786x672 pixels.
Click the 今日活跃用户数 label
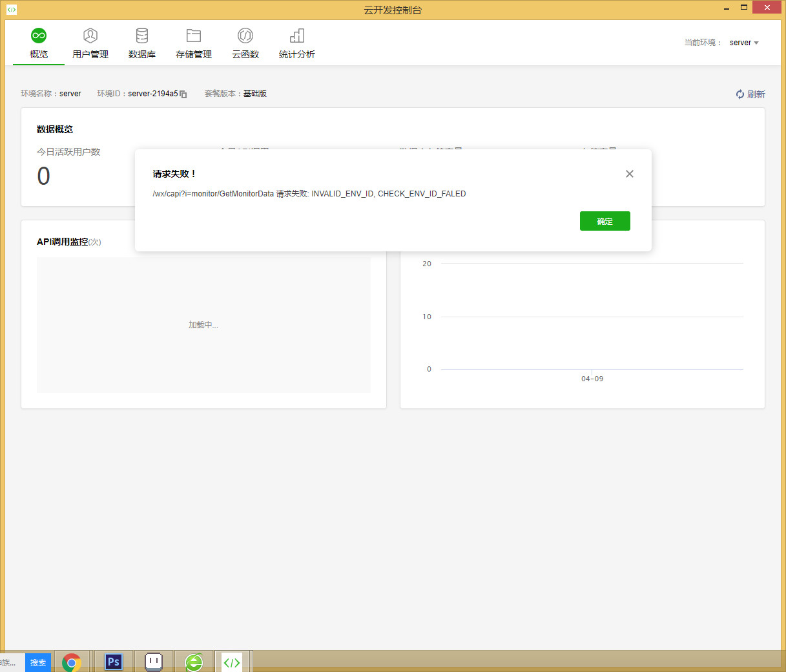[x=68, y=152]
